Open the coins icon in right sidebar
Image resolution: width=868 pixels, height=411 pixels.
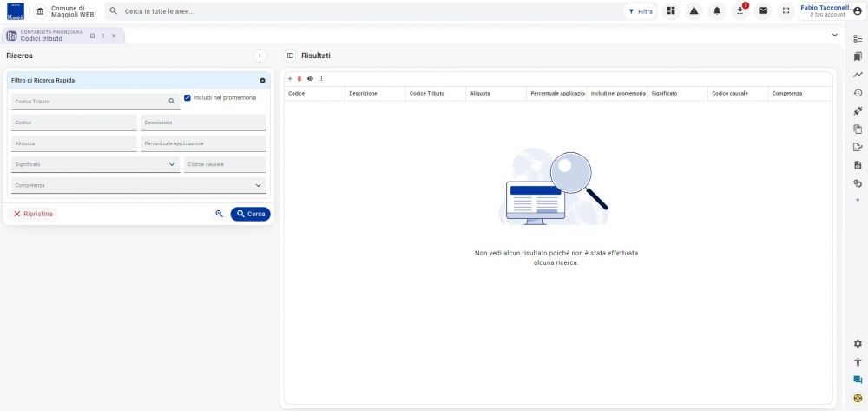(858, 183)
